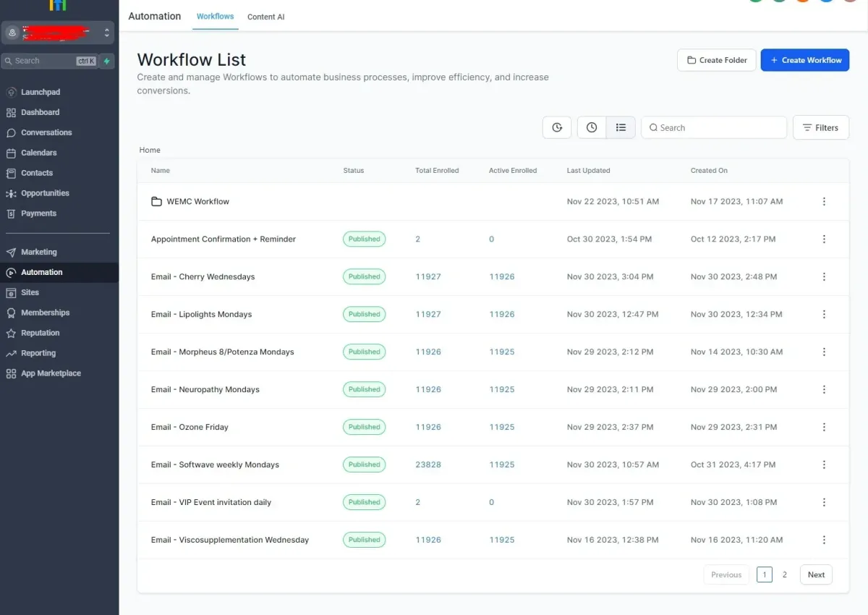Click the Create Folder button

click(717, 60)
